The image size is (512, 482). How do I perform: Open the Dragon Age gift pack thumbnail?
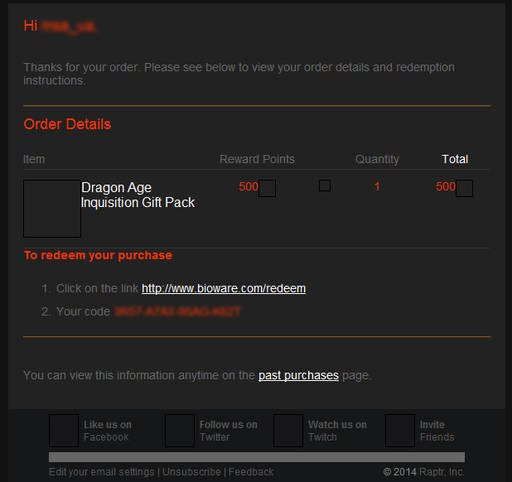tap(52, 209)
